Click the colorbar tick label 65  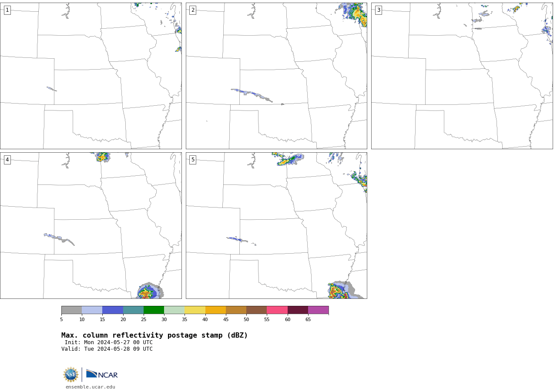tap(308, 320)
